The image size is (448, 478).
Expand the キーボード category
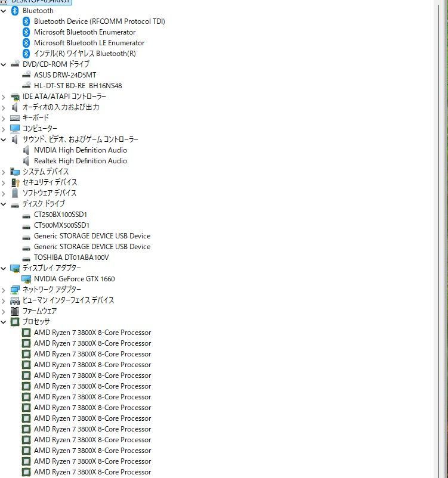[4, 118]
